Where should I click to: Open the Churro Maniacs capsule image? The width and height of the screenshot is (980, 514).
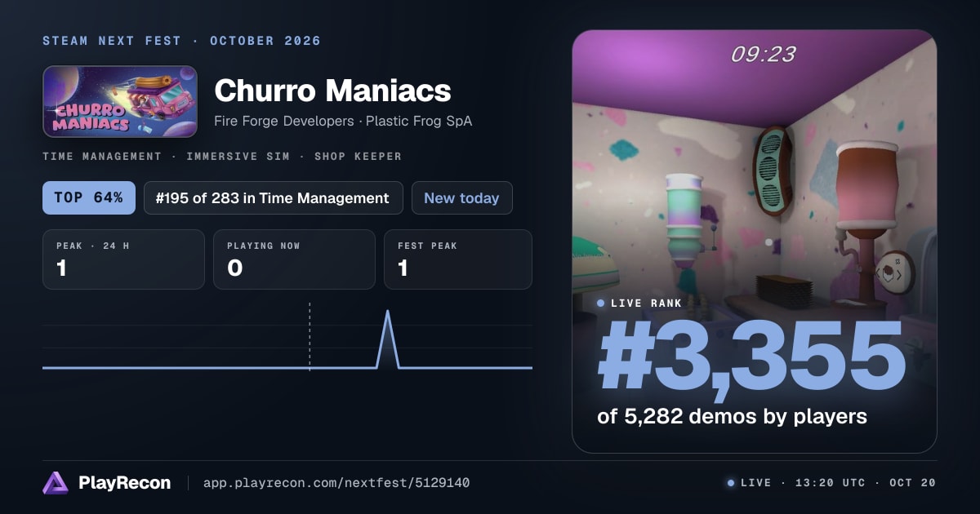point(120,101)
